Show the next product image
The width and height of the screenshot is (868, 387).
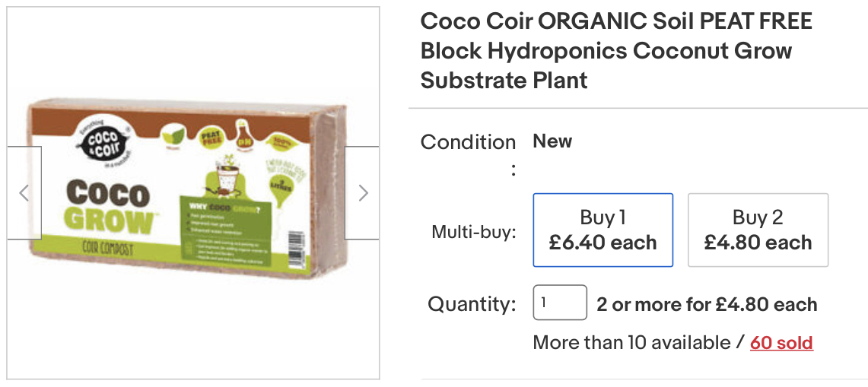[x=362, y=193]
